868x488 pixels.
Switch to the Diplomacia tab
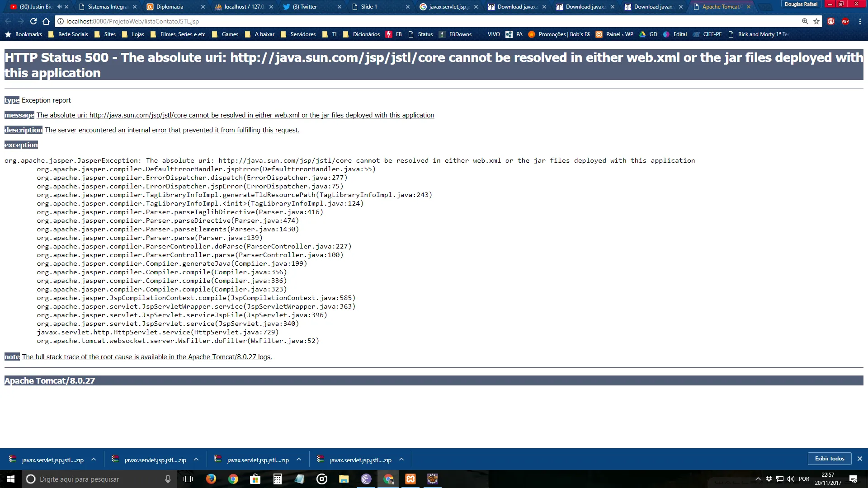click(170, 7)
